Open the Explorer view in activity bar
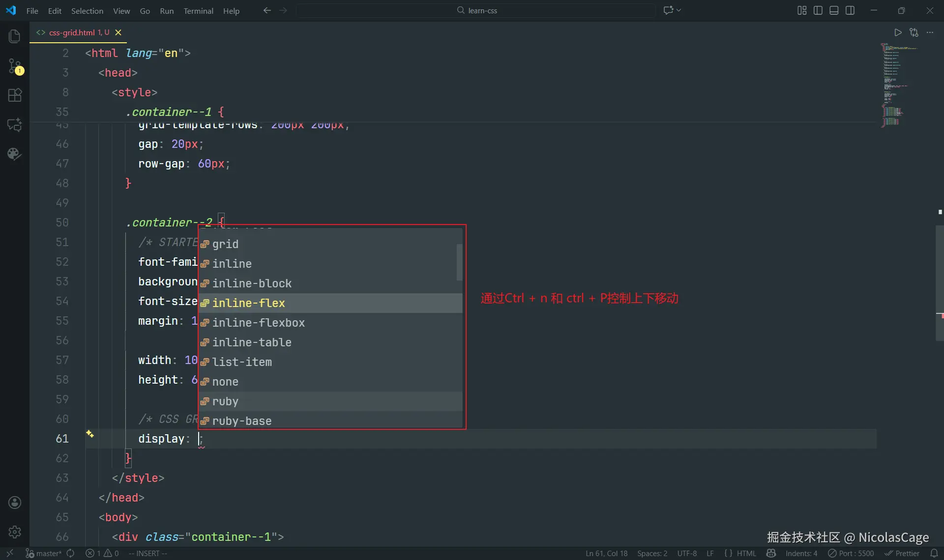944x560 pixels. coord(15,36)
